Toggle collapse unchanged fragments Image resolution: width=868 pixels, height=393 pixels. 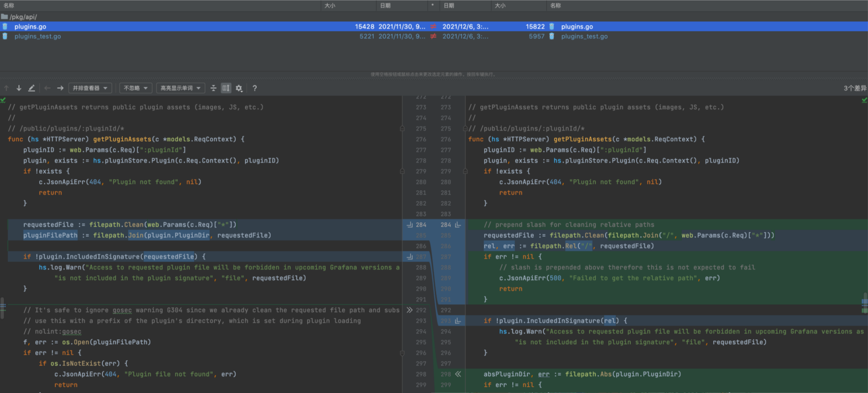pos(213,88)
